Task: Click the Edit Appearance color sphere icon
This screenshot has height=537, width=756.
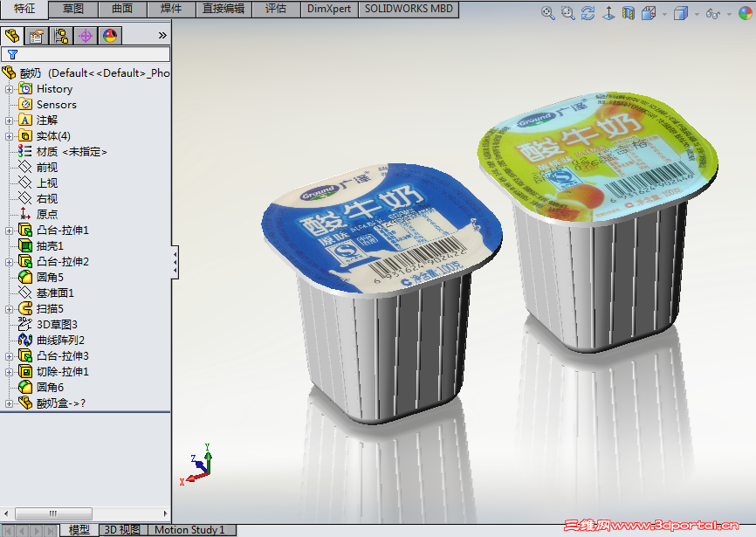Action: (746, 13)
